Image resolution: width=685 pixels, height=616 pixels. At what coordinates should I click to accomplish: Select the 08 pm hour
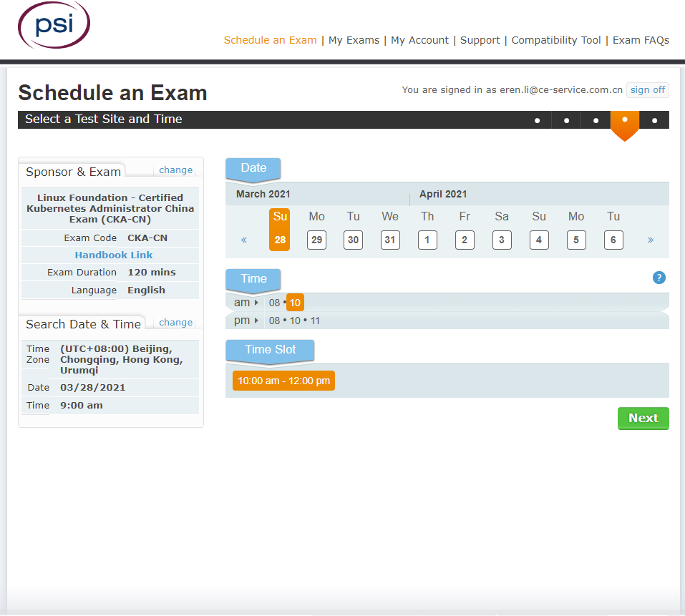point(274,321)
